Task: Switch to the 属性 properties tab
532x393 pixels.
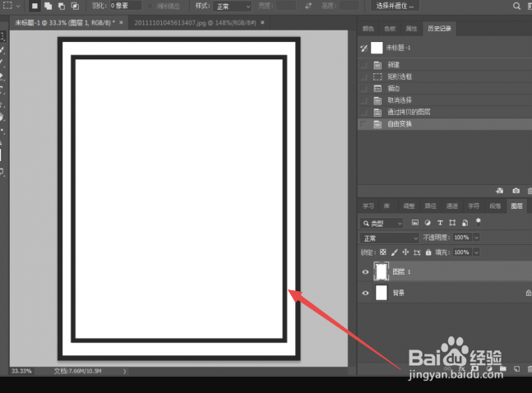Action: [x=412, y=29]
